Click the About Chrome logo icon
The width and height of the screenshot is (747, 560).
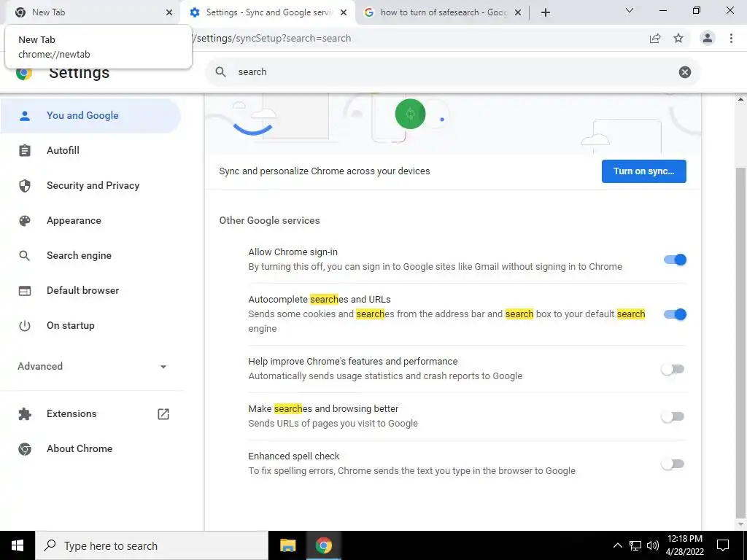pyautogui.click(x=25, y=448)
